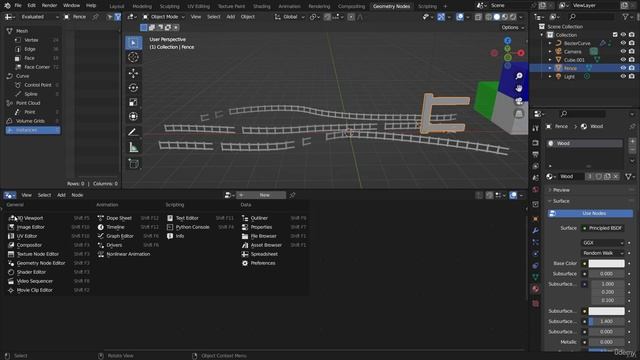Select the Move tool in viewport toolbar

coord(133,73)
